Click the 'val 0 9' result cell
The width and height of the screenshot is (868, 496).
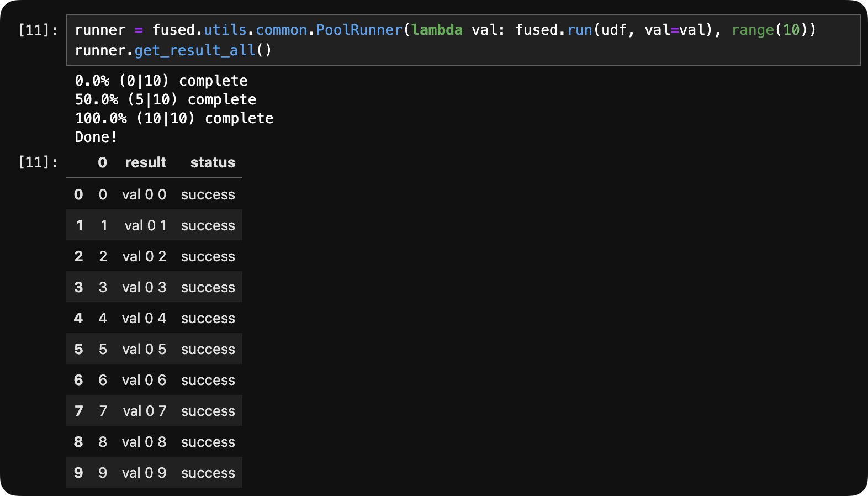tap(144, 473)
